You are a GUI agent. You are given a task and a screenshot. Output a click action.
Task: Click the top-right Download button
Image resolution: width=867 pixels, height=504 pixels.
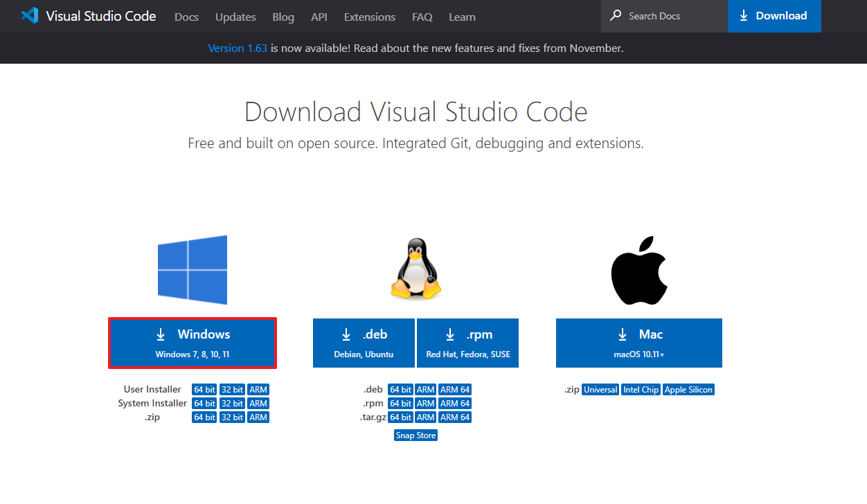(774, 16)
